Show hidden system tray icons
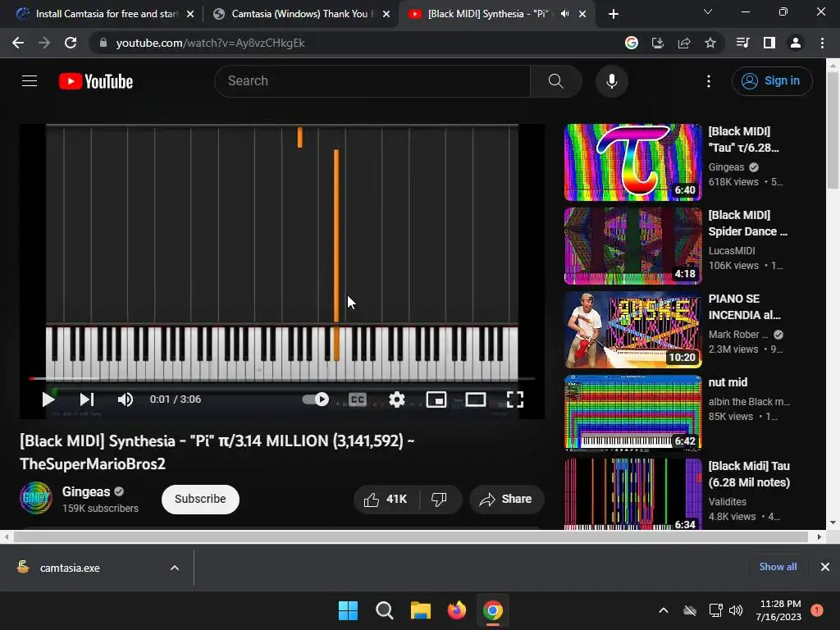This screenshot has width=840, height=630. pyautogui.click(x=663, y=610)
